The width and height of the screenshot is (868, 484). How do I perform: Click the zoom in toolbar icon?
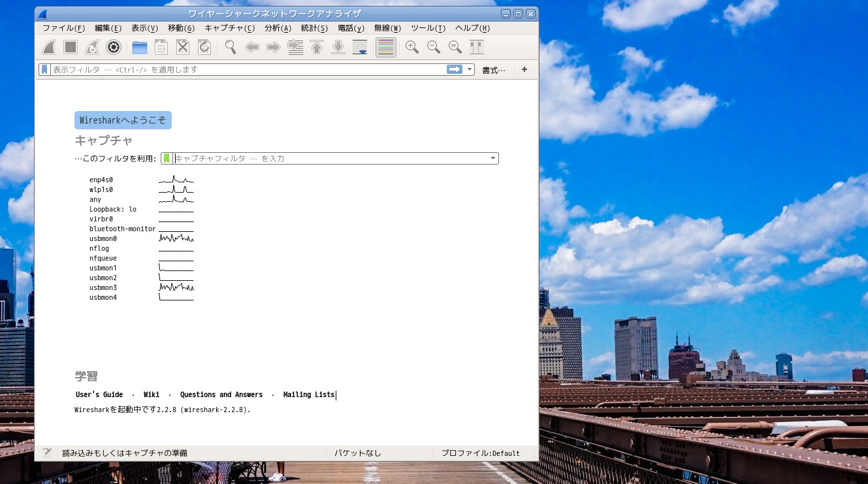[412, 47]
